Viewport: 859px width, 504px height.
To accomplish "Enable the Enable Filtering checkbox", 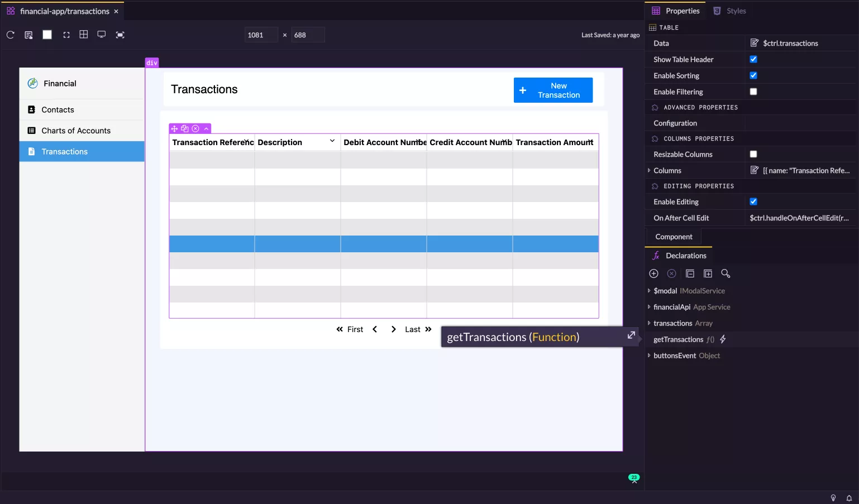I will click(753, 92).
